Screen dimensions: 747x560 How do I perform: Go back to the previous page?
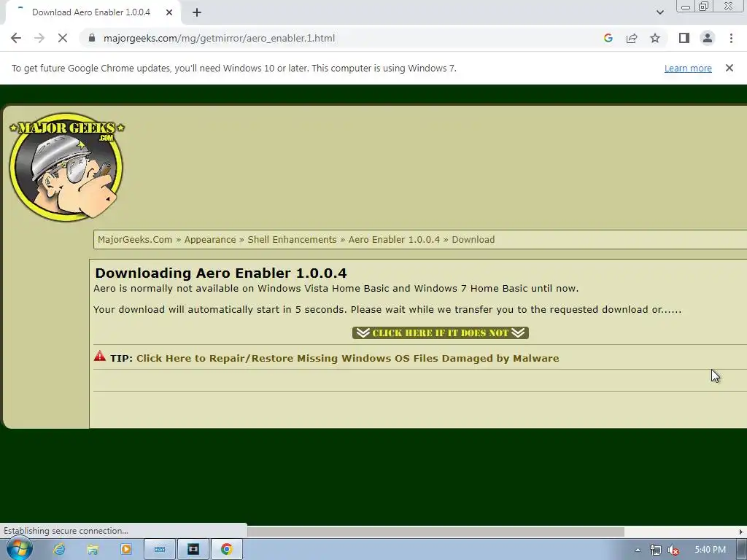(16, 38)
